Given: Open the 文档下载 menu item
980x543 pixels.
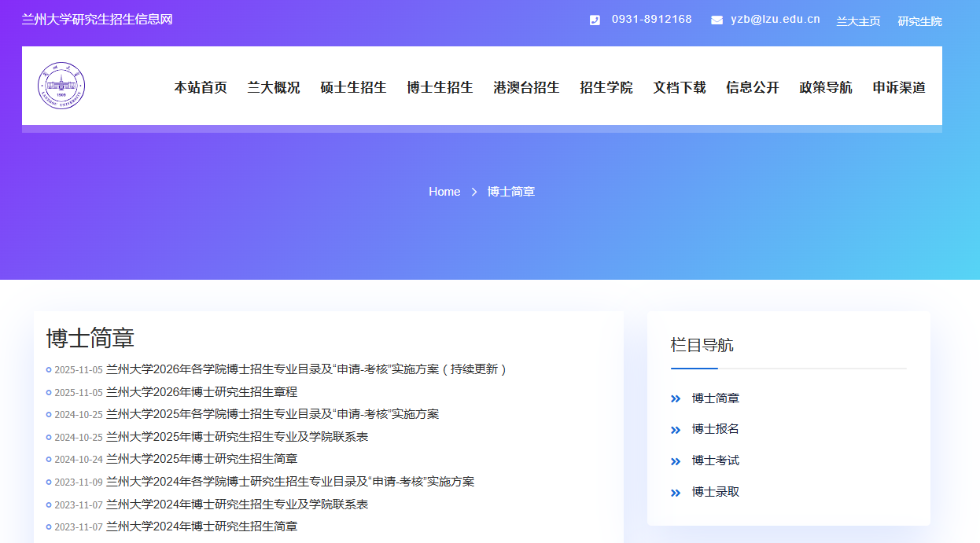Looking at the screenshot, I should coord(679,87).
